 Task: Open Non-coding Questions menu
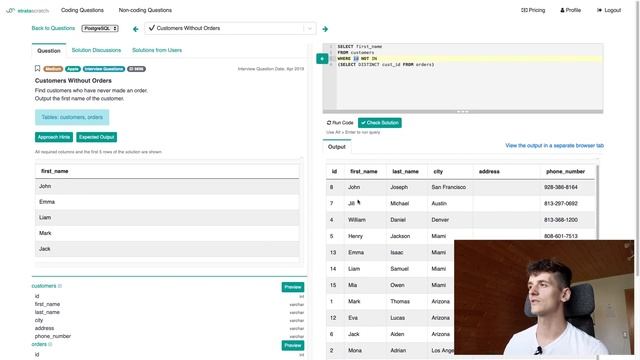pyautogui.click(x=145, y=10)
